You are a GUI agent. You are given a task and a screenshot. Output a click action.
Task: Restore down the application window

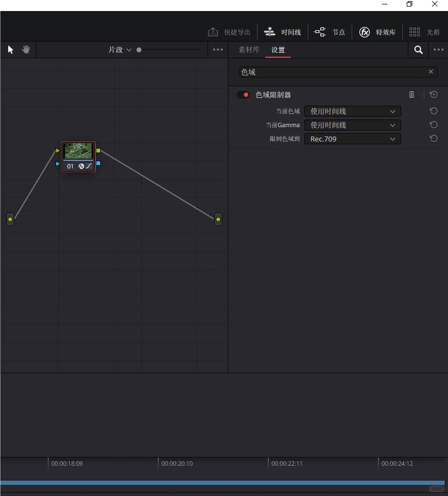(x=409, y=4)
